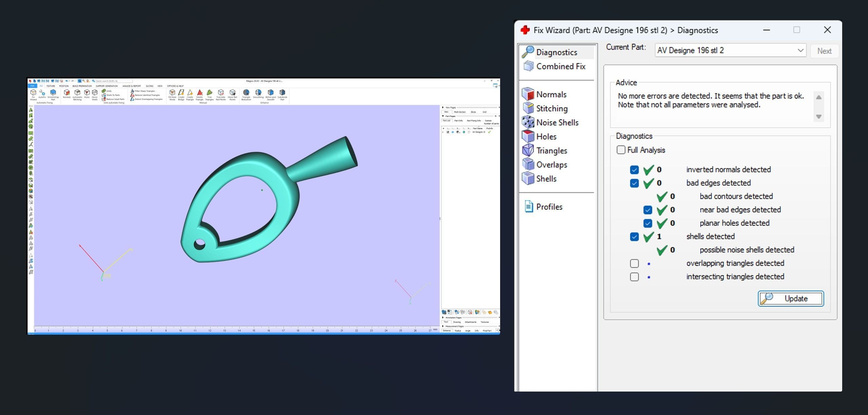
Task: Enable the Full Analysis checkbox
Action: point(621,150)
